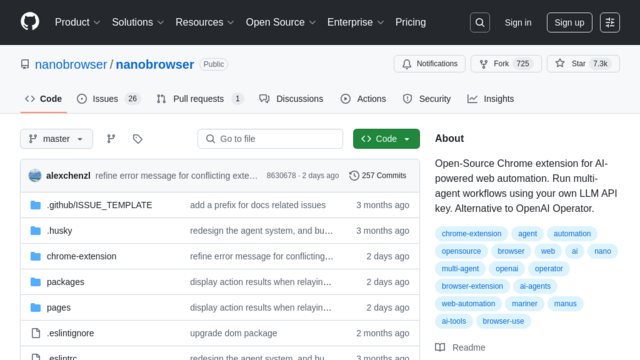Click the fork icon in Fork button
This screenshot has width=640, height=360.
pos(484,64)
